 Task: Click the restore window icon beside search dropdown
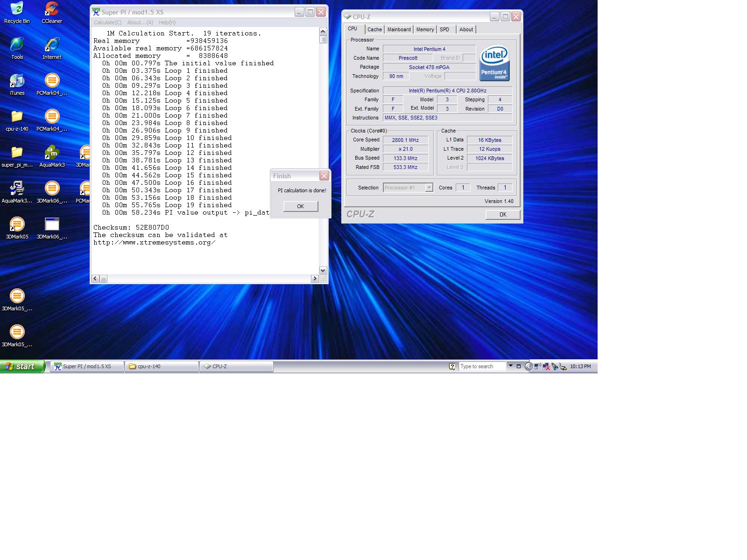(518, 366)
